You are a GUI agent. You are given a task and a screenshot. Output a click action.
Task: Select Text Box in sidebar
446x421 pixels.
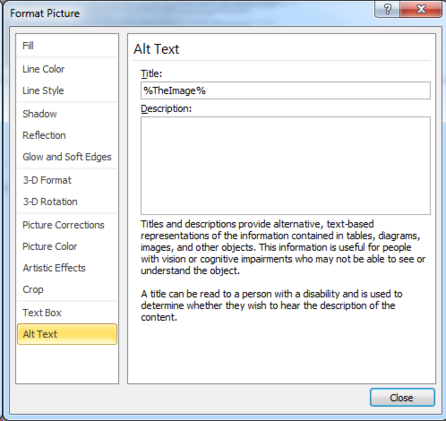tap(67, 313)
